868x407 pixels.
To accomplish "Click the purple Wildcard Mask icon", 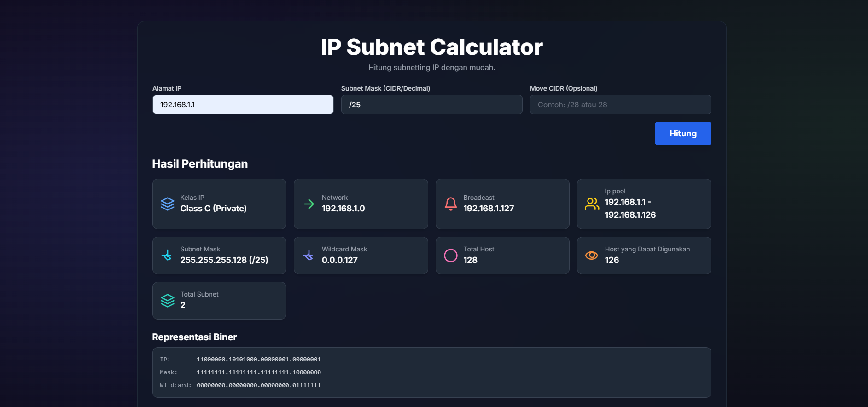I will (x=309, y=255).
